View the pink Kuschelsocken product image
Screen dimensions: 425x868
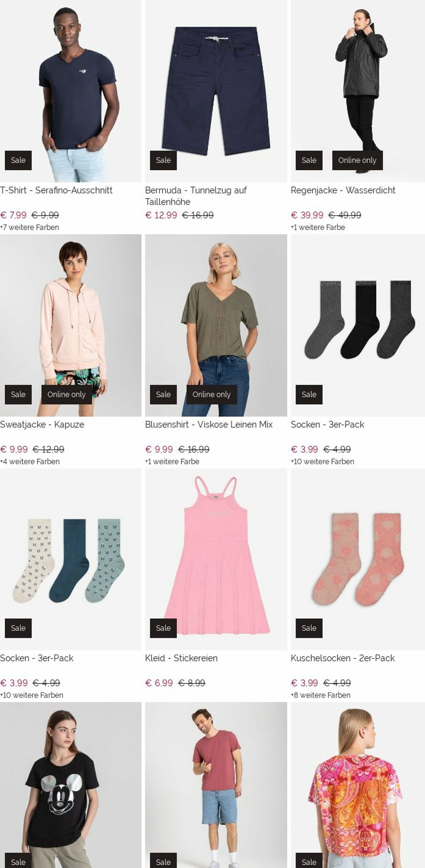point(357,558)
